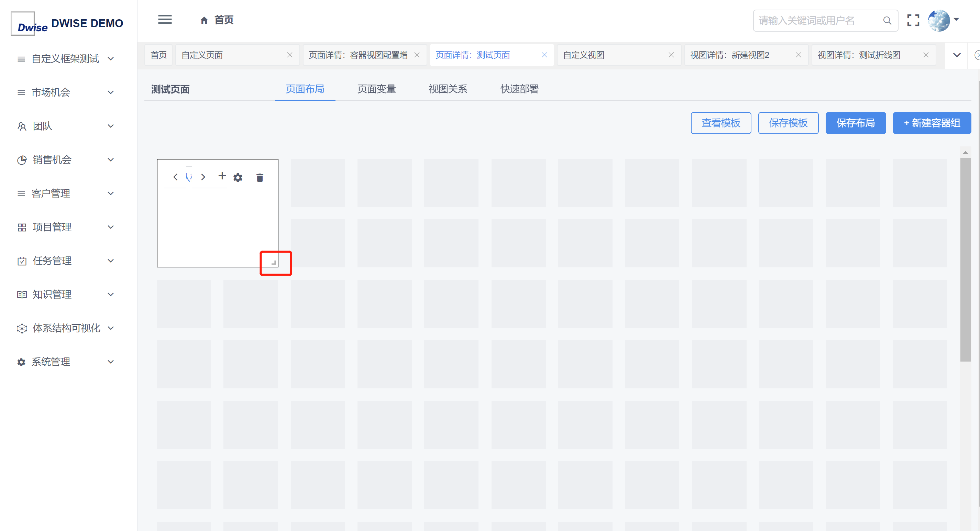Open container settings gear icon
The height and width of the screenshot is (531, 980).
pos(238,178)
